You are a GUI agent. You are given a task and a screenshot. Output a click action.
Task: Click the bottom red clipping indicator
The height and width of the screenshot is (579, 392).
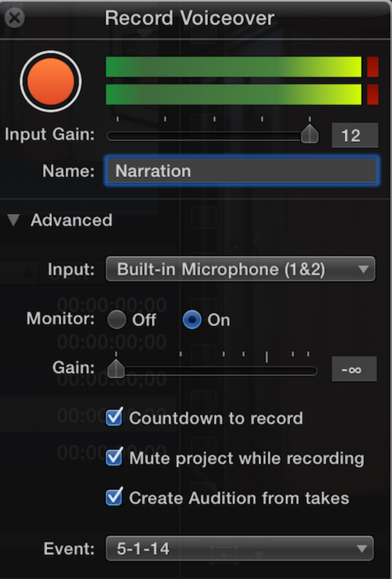pos(373,94)
